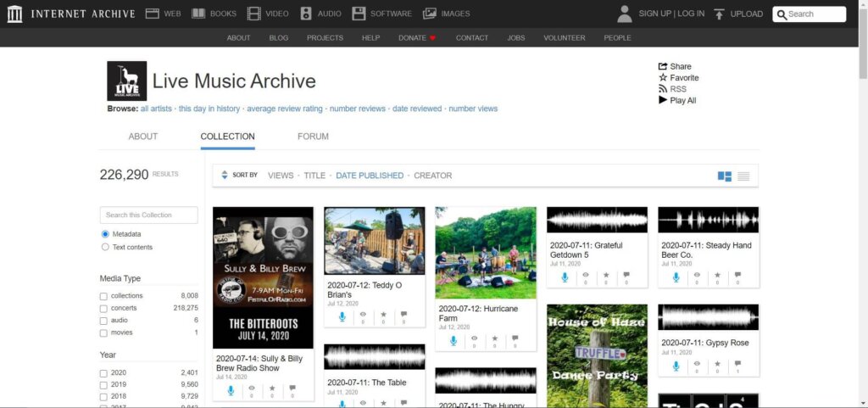868x408 pixels.
Task: Click the top-right Search box
Action: [810, 14]
